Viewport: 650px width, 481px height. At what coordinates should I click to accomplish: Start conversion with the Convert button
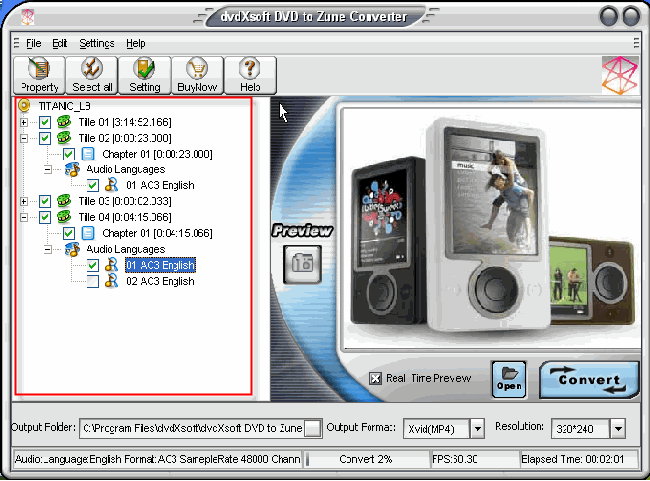pos(589,380)
